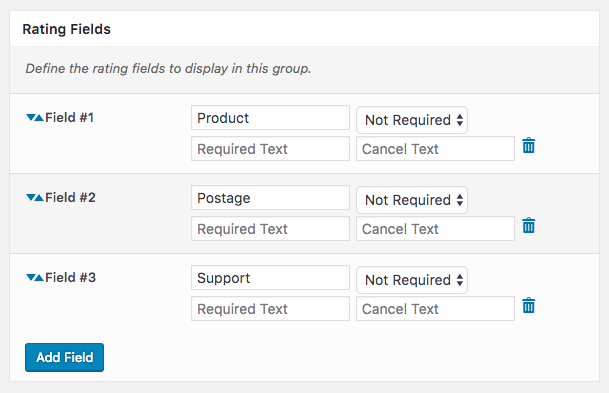Move Field #1 up using up arrow

39,118
